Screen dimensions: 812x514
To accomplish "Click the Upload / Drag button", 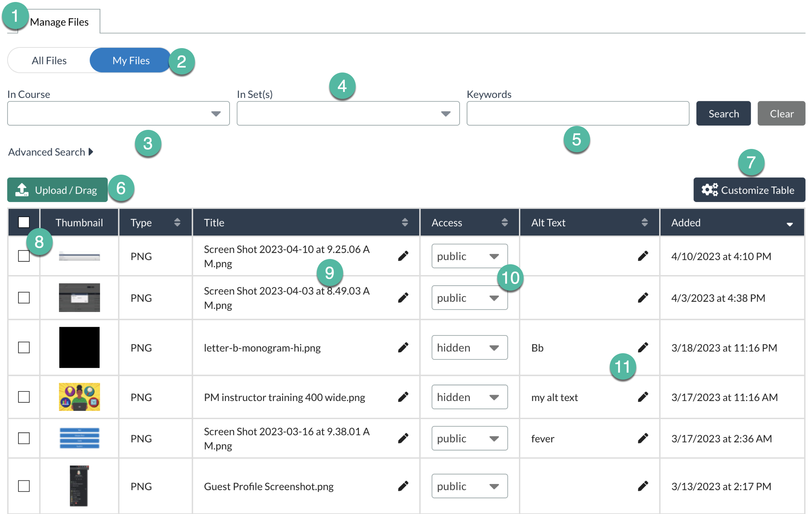I will pyautogui.click(x=57, y=190).
